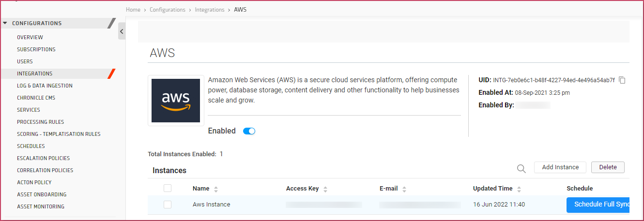This screenshot has width=644, height=221.
Task: Sort instances by E-mail column
Action: [404, 189]
